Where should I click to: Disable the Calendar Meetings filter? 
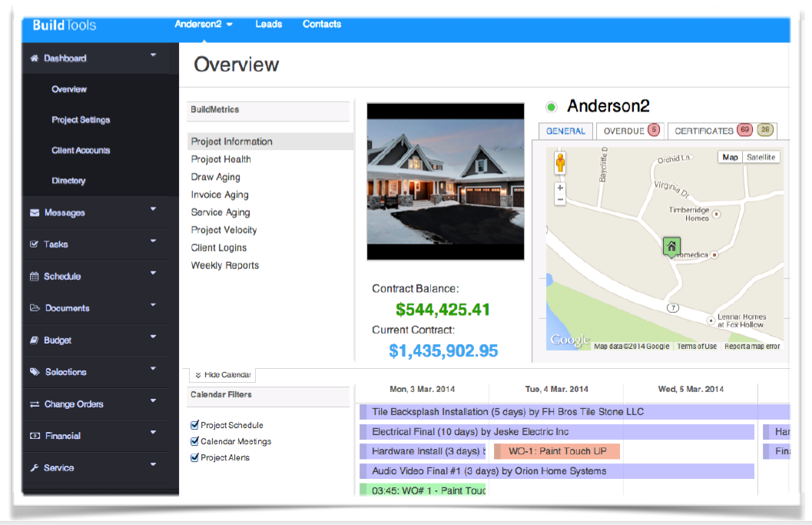(x=194, y=441)
